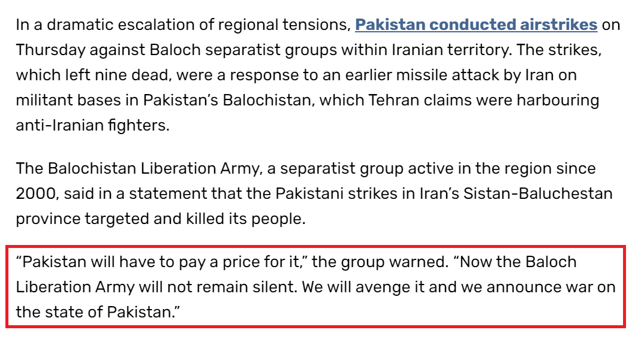Click 'militant bases in Pakistan's Balochistan'
The height and width of the screenshot is (339, 644).
coord(163,100)
